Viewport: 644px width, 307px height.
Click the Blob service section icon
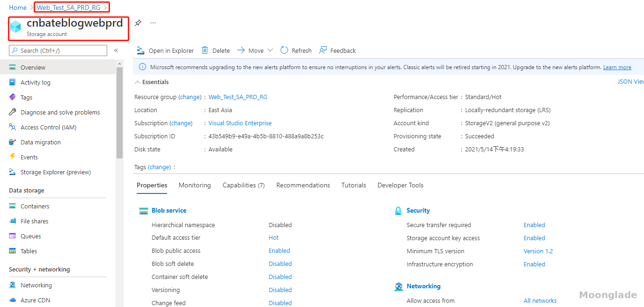click(x=144, y=211)
